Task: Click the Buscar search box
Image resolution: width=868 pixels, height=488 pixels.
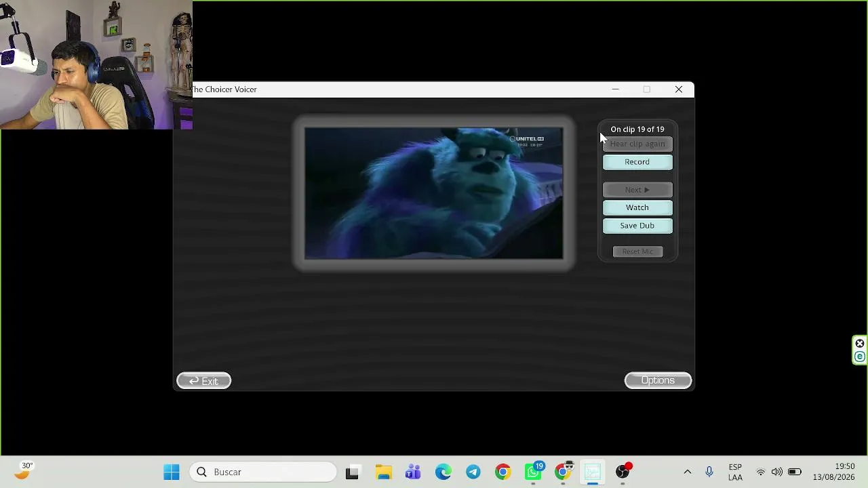Action: point(264,472)
